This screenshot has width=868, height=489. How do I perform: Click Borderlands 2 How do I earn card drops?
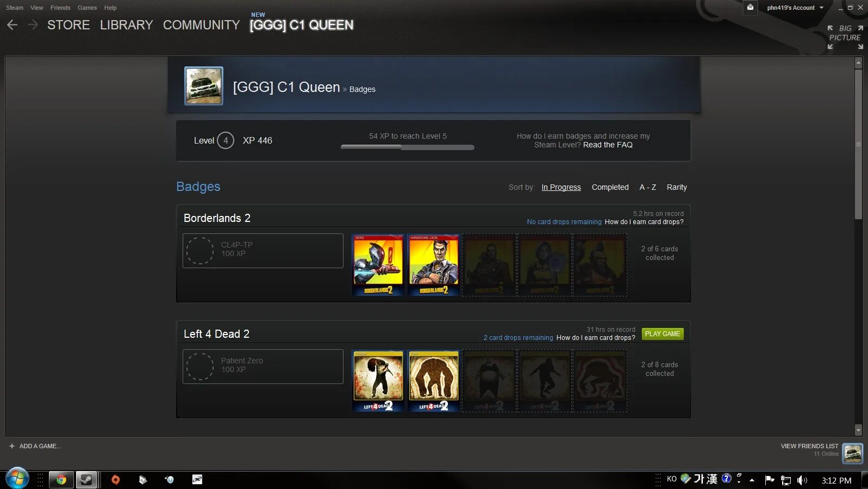(x=644, y=222)
